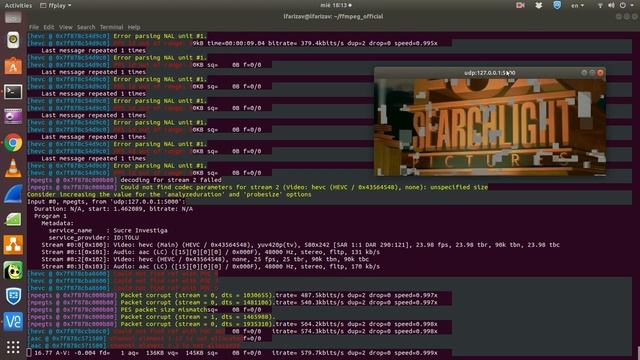Minimize the ffplay udp video window
Screen dimensions: 640x360
pyautogui.click(x=584, y=73)
